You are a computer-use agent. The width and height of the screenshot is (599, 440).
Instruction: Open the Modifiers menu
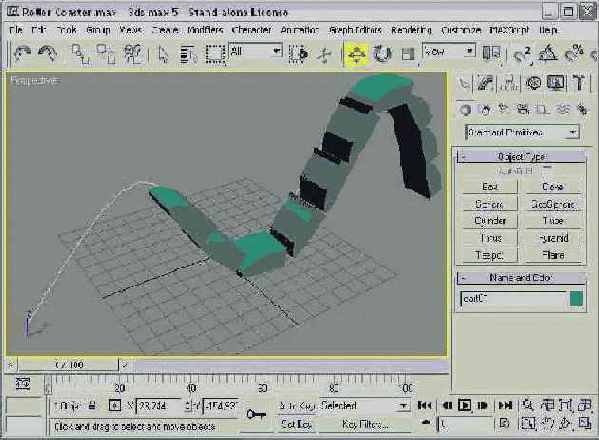205,30
